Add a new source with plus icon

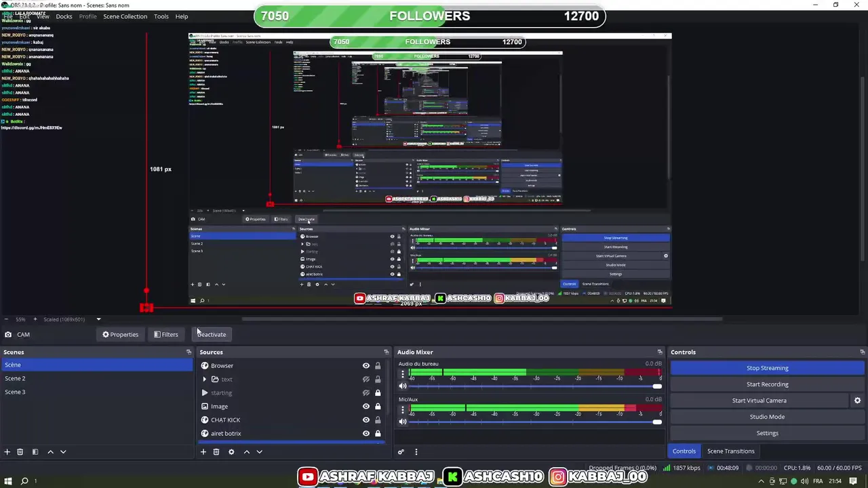pyautogui.click(x=203, y=452)
